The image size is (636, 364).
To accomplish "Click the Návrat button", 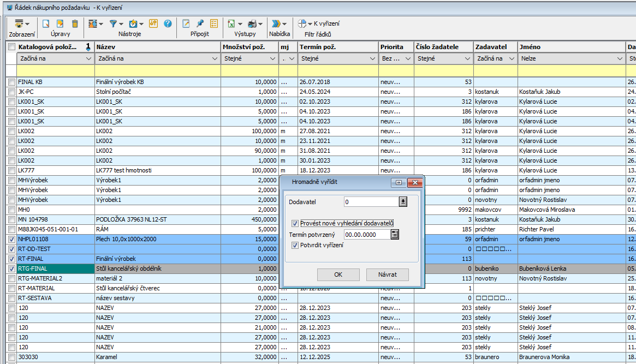I will 387,275.
